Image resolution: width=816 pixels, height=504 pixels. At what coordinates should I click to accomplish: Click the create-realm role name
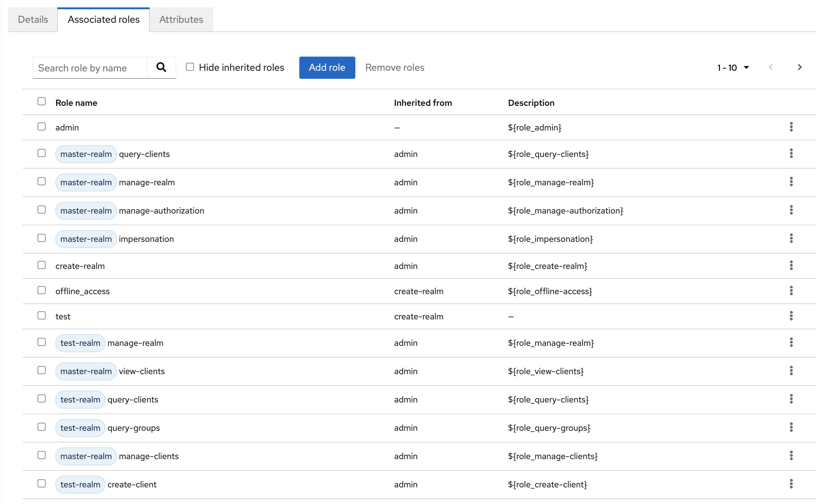tap(80, 266)
